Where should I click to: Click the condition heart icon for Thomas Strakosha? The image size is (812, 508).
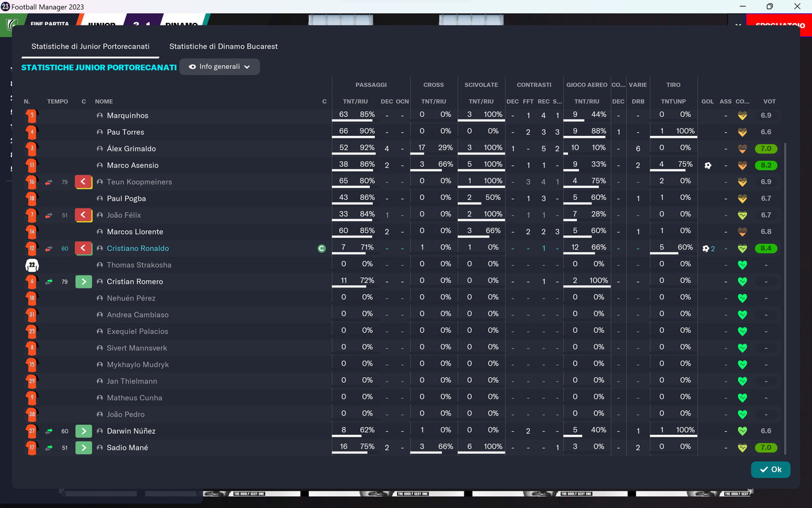click(741, 265)
